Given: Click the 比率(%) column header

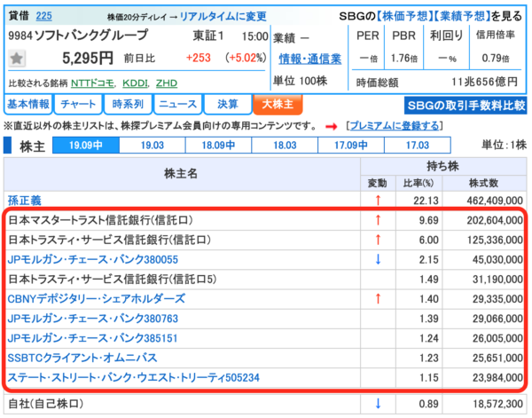Looking at the screenshot, I should [x=419, y=184].
